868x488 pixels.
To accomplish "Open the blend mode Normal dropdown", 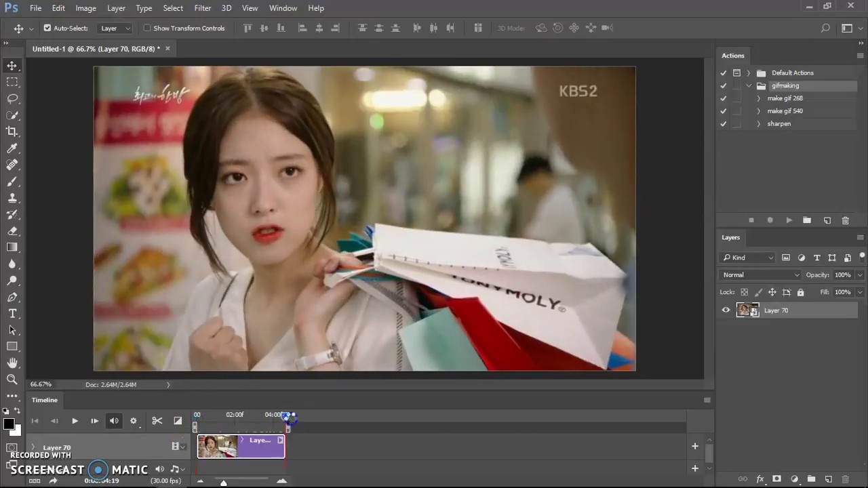I will [760, 275].
